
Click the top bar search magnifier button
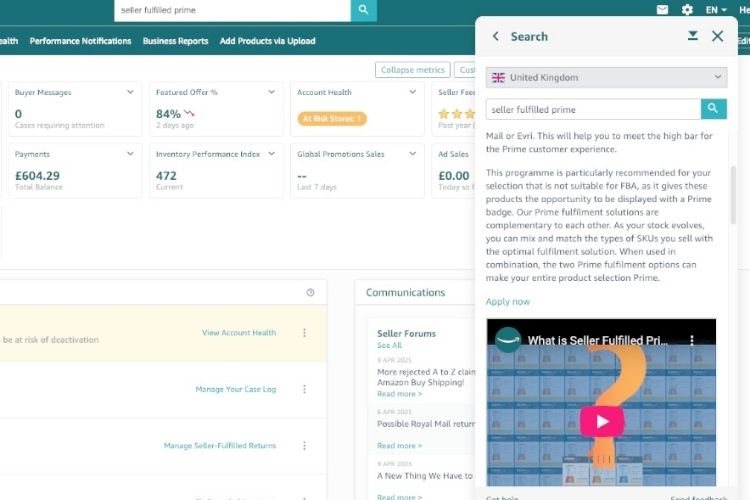(364, 10)
